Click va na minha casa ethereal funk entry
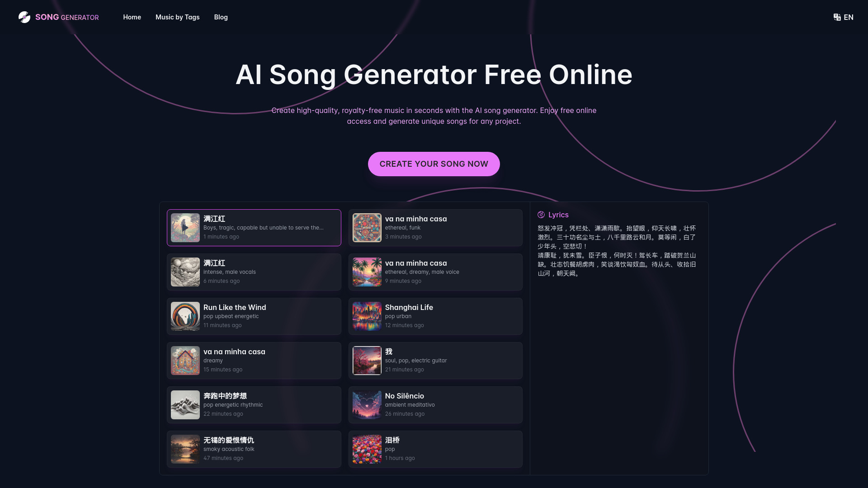This screenshot has height=488, width=868. [434, 227]
